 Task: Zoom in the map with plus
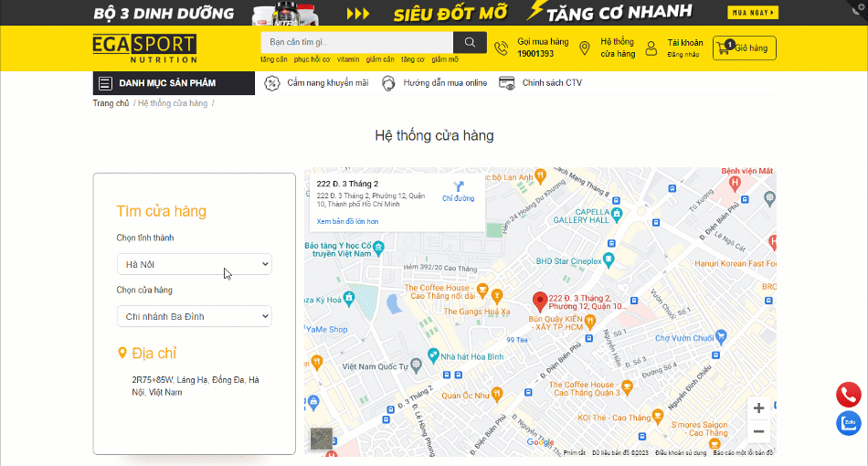tap(758, 408)
